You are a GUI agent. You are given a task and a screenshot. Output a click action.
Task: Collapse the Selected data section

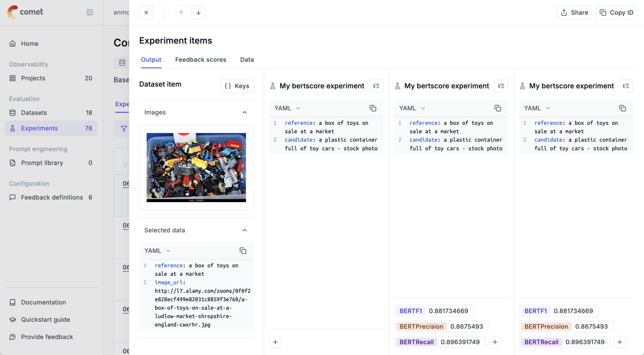click(x=244, y=230)
